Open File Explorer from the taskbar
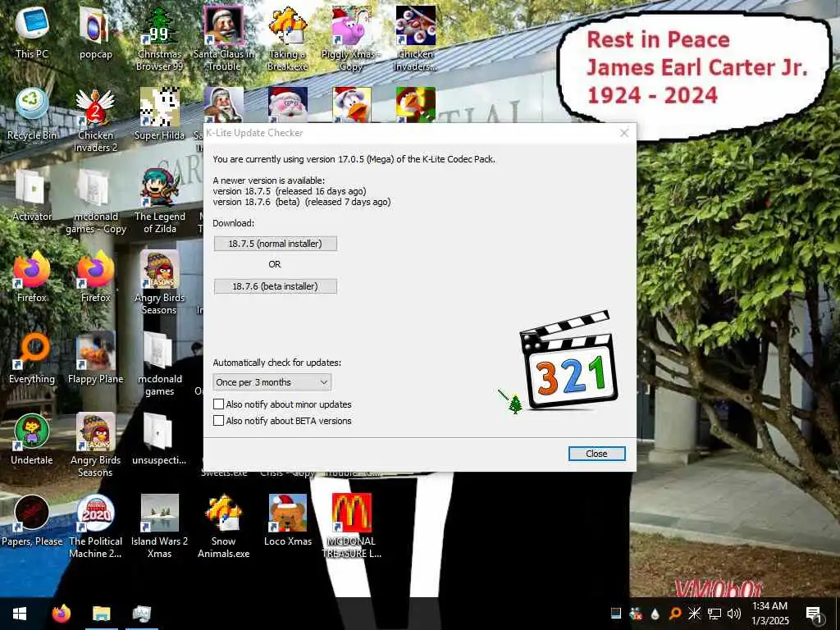The height and width of the screenshot is (630, 840). (x=101, y=614)
